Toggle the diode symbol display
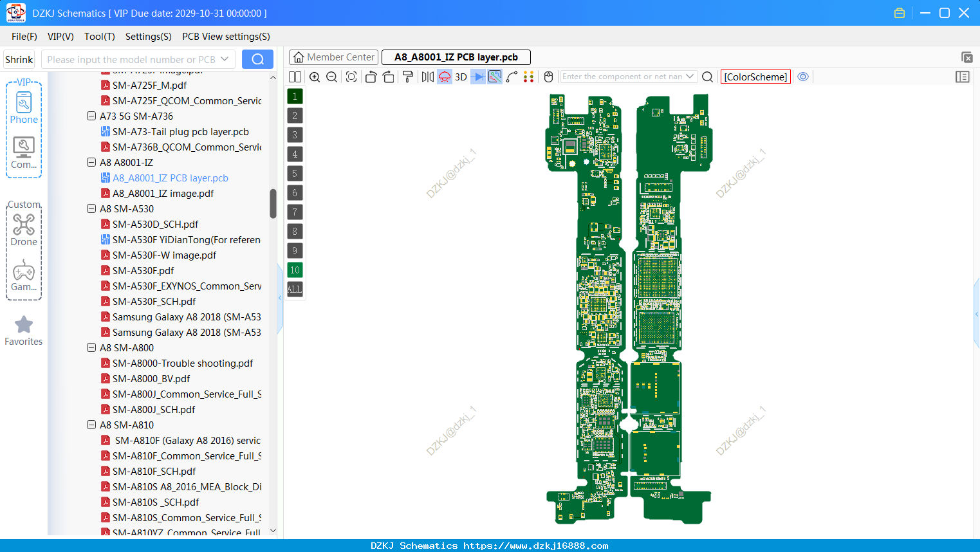The image size is (980, 552). click(478, 77)
